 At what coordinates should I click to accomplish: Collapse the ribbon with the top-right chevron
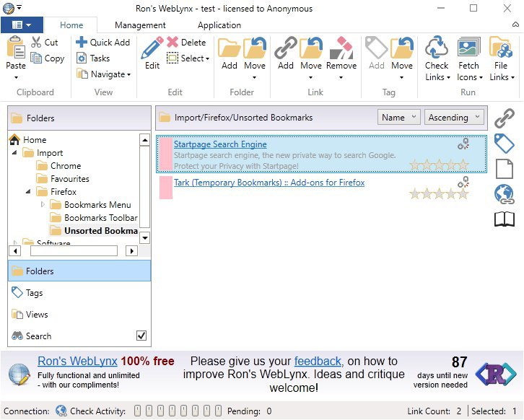pos(515,25)
